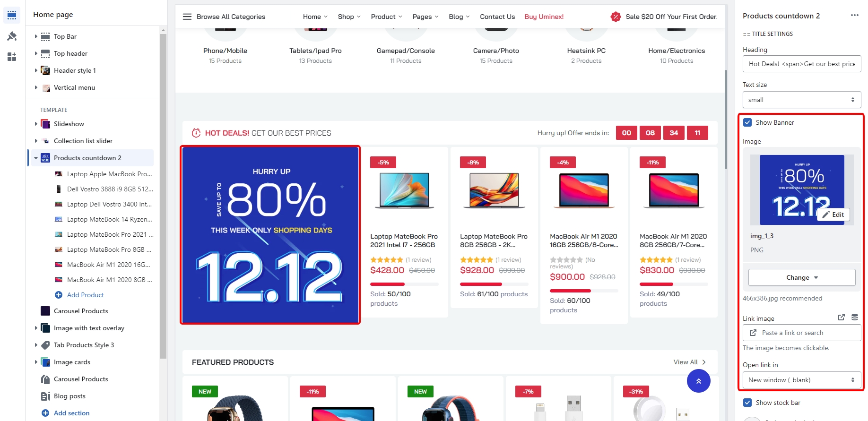Screen dimensions: 868x421
Task: Open the Shop menu in preview
Action: (x=349, y=17)
